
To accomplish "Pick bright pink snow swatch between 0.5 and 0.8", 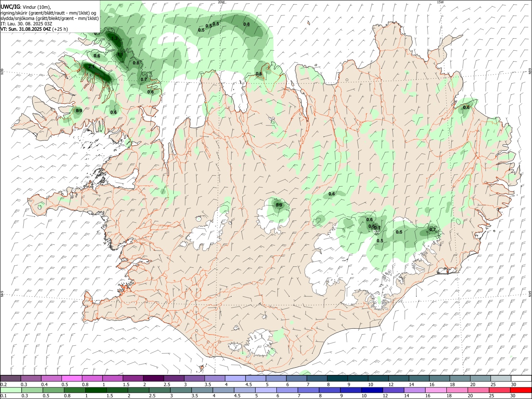I will click(71, 378).
